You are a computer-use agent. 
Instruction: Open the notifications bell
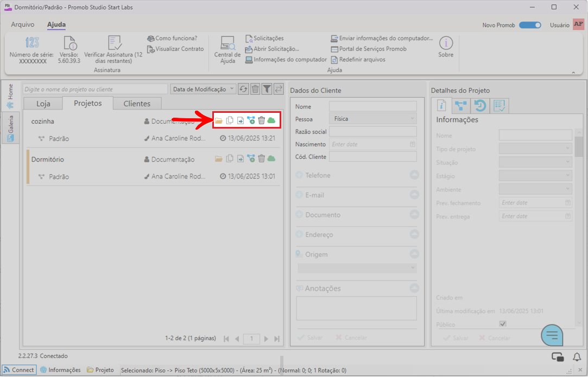point(577,356)
